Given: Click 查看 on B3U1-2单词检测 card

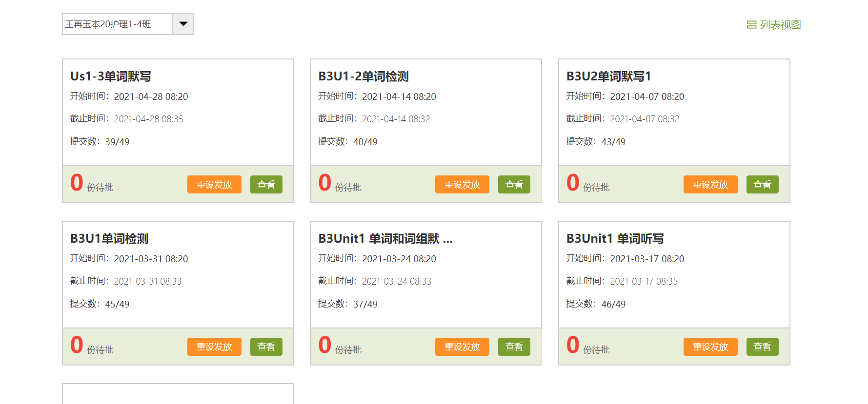Looking at the screenshot, I should (x=514, y=184).
